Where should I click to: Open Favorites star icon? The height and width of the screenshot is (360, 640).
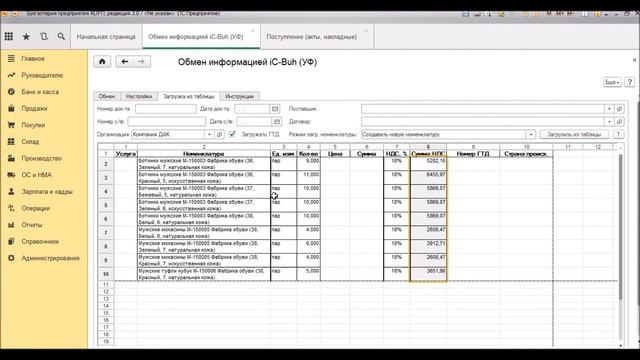click(x=26, y=37)
